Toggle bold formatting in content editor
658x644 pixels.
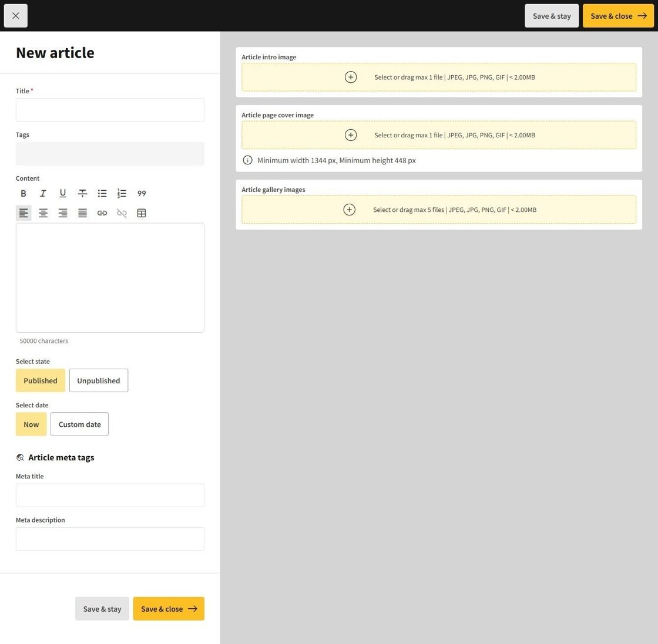click(23, 193)
